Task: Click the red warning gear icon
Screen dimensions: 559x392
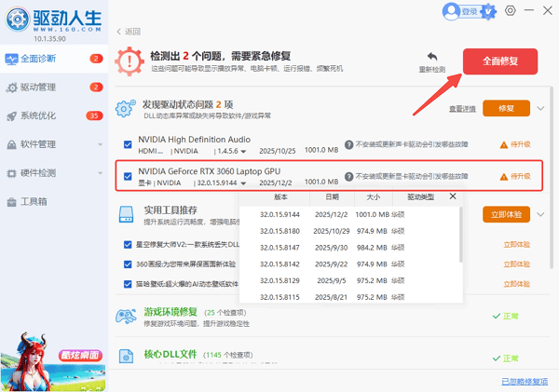Action: [x=130, y=61]
